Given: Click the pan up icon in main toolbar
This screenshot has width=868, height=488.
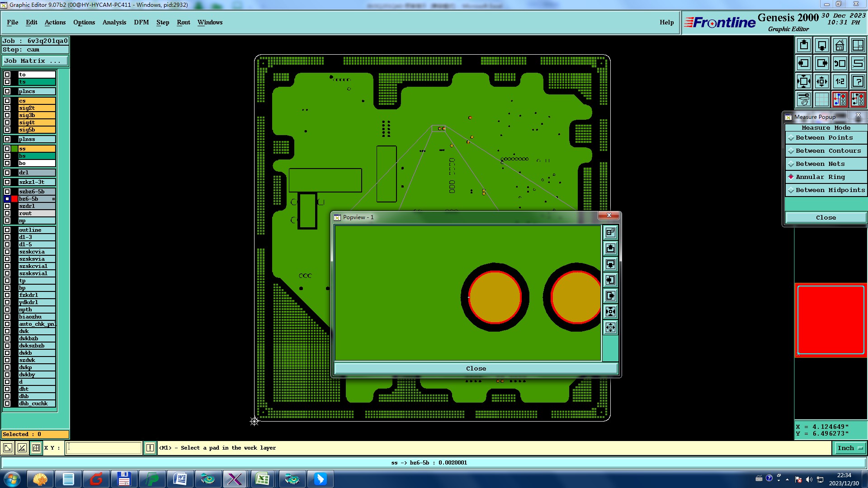Looking at the screenshot, I should tap(803, 45).
